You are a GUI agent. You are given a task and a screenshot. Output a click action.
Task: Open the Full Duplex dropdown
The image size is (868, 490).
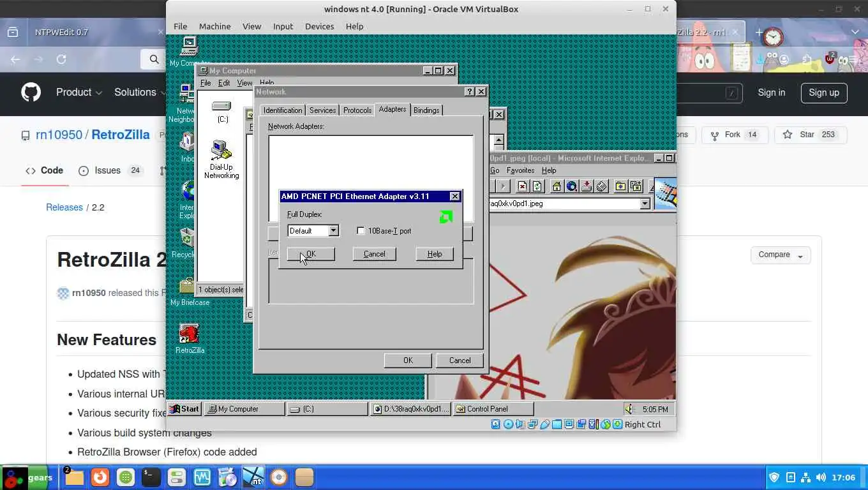pyautogui.click(x=333, y=231)
